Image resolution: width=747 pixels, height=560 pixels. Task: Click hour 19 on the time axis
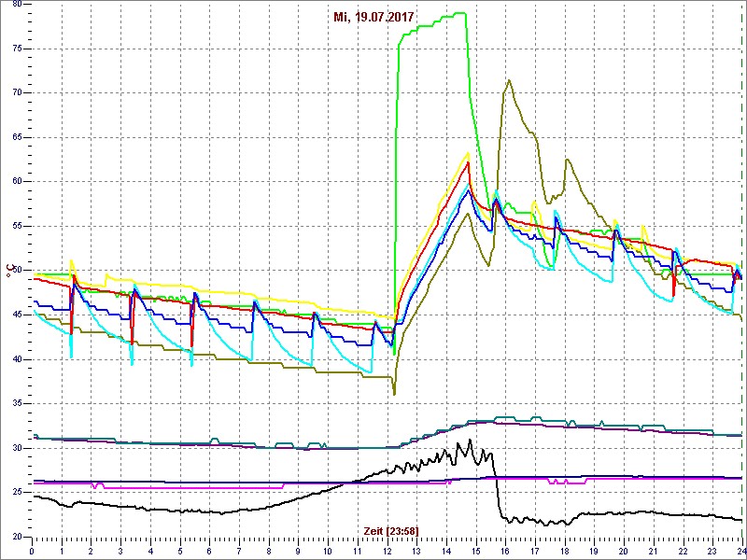click(x=594, y=551)
